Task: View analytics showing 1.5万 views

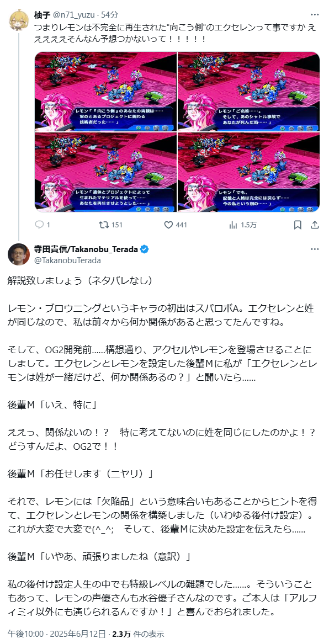Action: [x=233, y=225]
